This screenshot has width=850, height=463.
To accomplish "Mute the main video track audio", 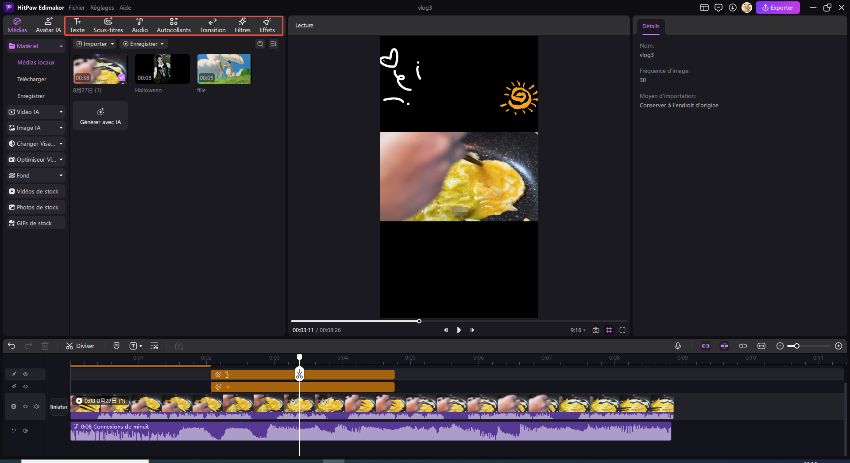I will point(37,407).
